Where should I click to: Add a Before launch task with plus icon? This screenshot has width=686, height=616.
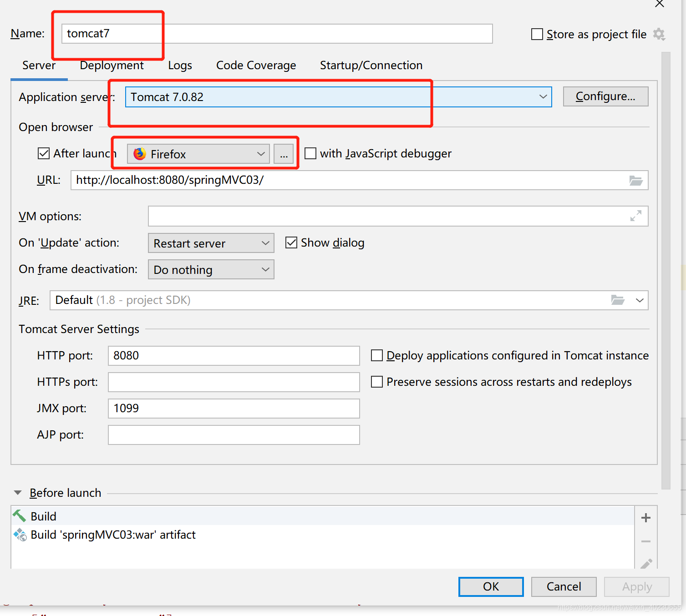645,518
